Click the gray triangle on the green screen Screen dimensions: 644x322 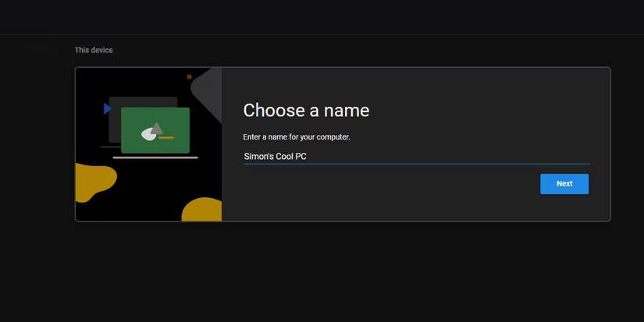click(157, 128)
